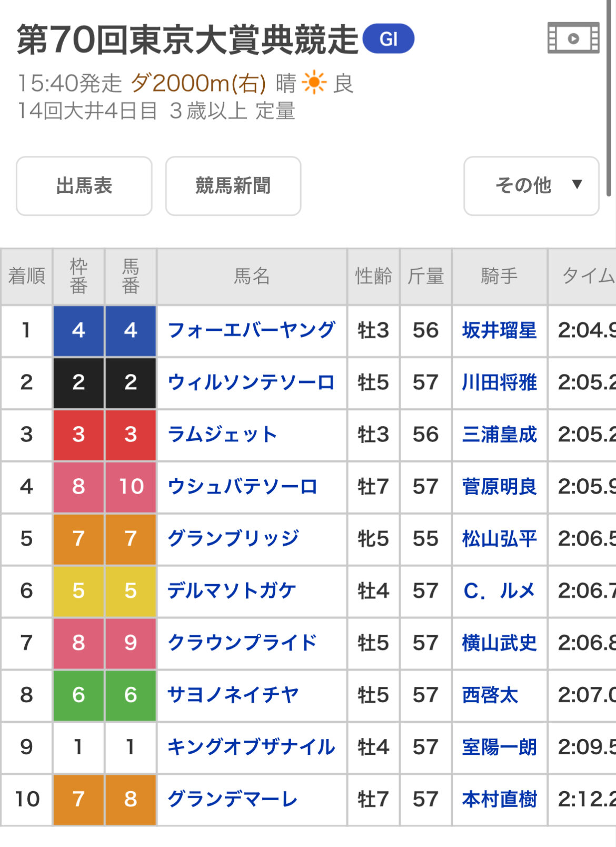Open the 出馬表 tab
This screenshot has width=616, height=847.
[84, 185]
